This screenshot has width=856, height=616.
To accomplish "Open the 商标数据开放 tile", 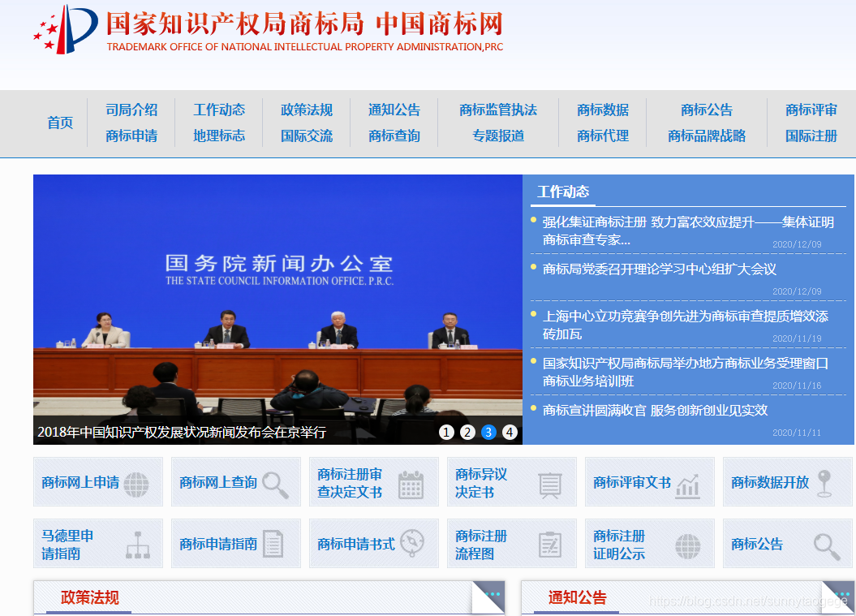I will [x=788, y=481].
